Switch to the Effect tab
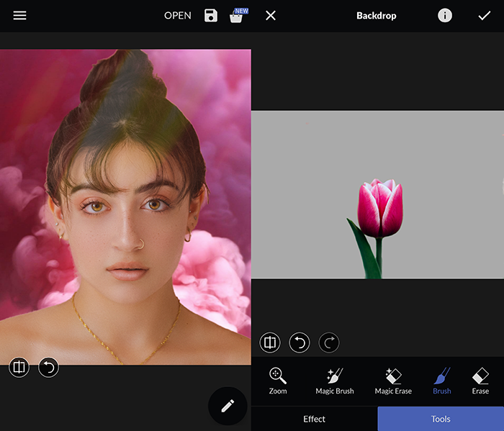The height and width of the screenshot is (431, 504). pos(314,419)
